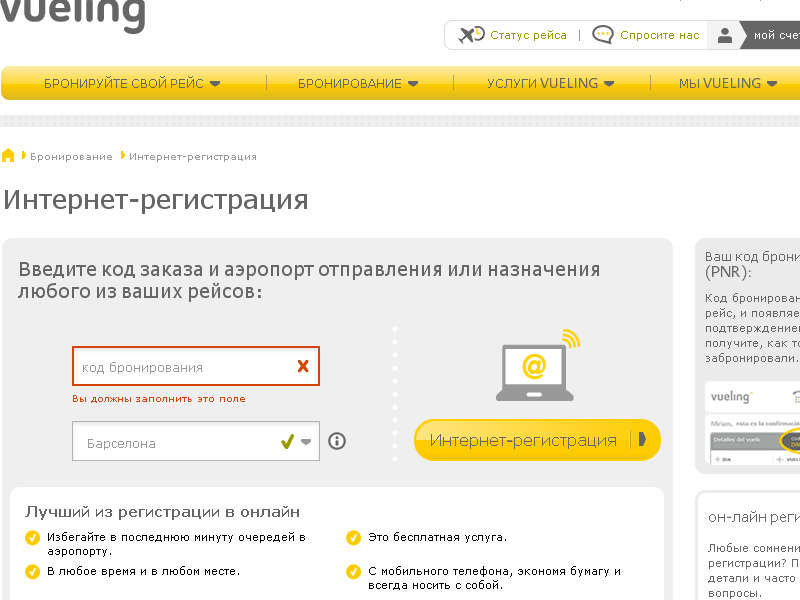Screen dimensions: 800x600
Task: Click the laptop with @ symbol icon
Action: click(x=538, y=365)
